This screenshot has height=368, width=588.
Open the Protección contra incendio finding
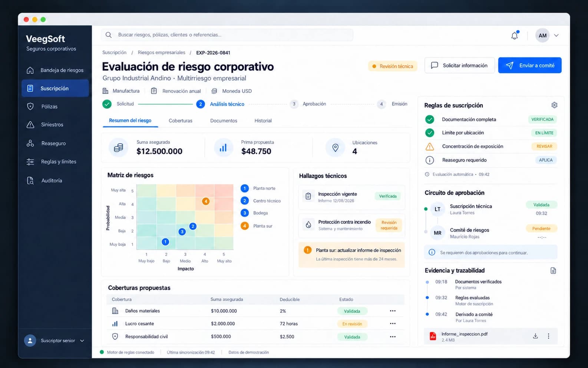click(351, 225)
